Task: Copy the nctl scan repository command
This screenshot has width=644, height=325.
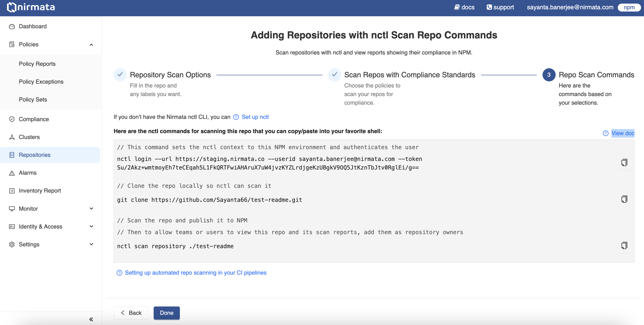Action: pyautogui.click(x=624, y=246)
